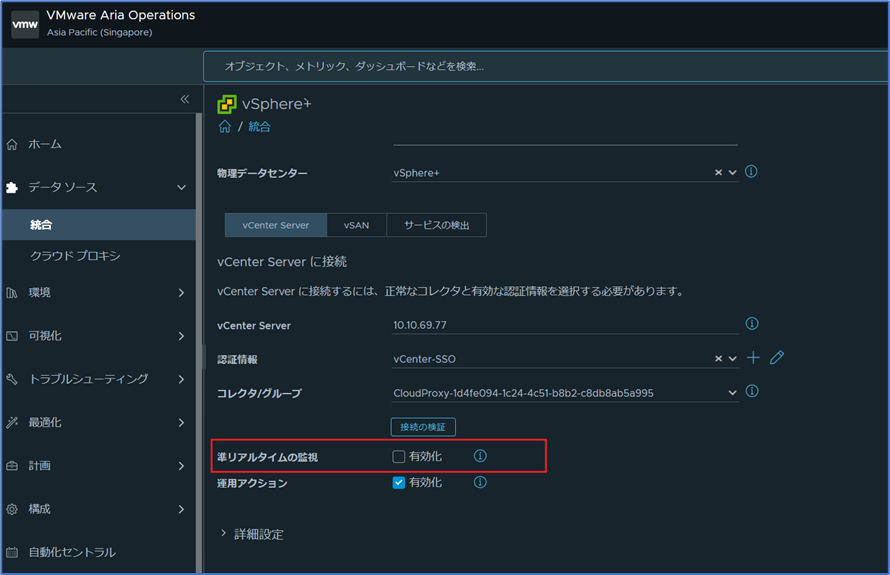Click ホーム label in sidebar

[45, 144]
